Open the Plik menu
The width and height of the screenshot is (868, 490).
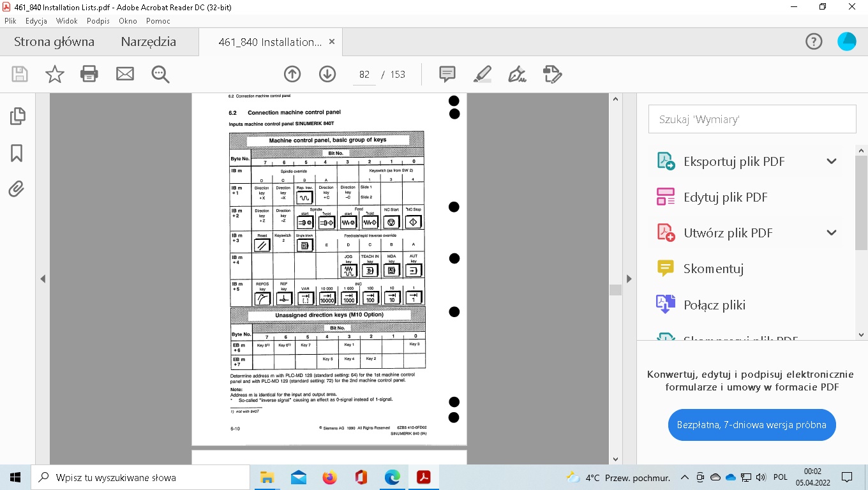point(10,21)
